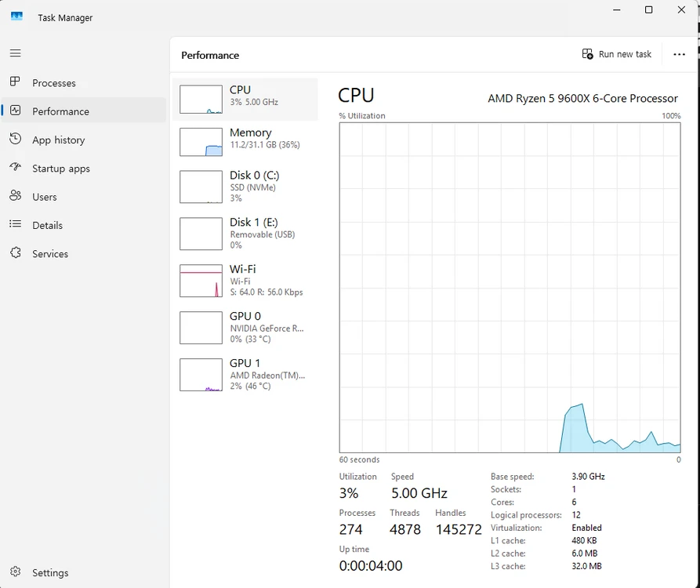Screen dimensions: 700x588
Task: Click the 3% utilization value
Action: [349, 493]
